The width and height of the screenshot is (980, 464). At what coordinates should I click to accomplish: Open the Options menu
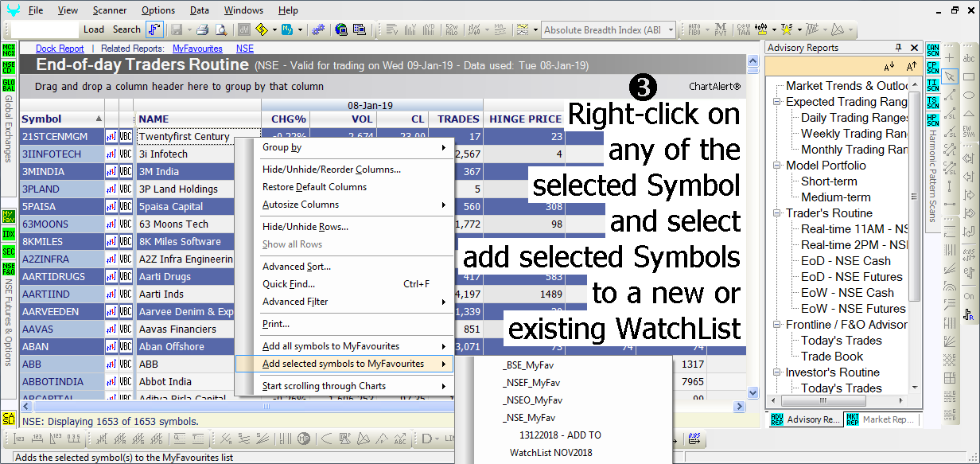158,10
